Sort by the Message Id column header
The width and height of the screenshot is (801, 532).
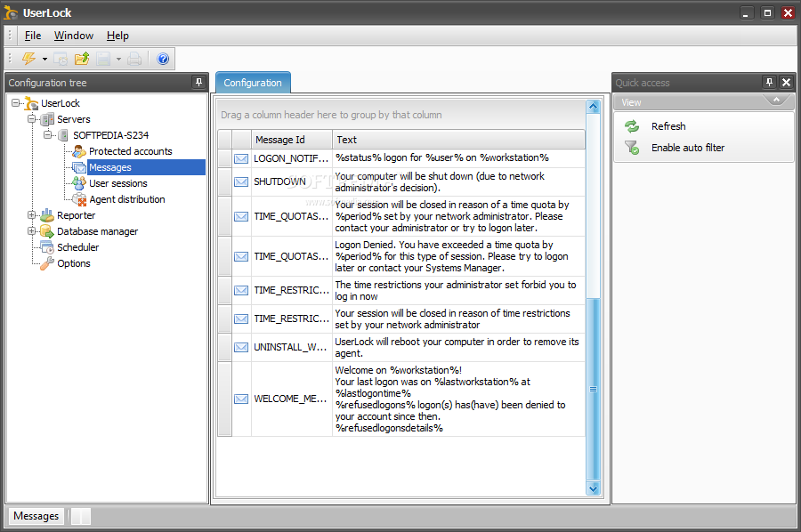tap(292, 140)
